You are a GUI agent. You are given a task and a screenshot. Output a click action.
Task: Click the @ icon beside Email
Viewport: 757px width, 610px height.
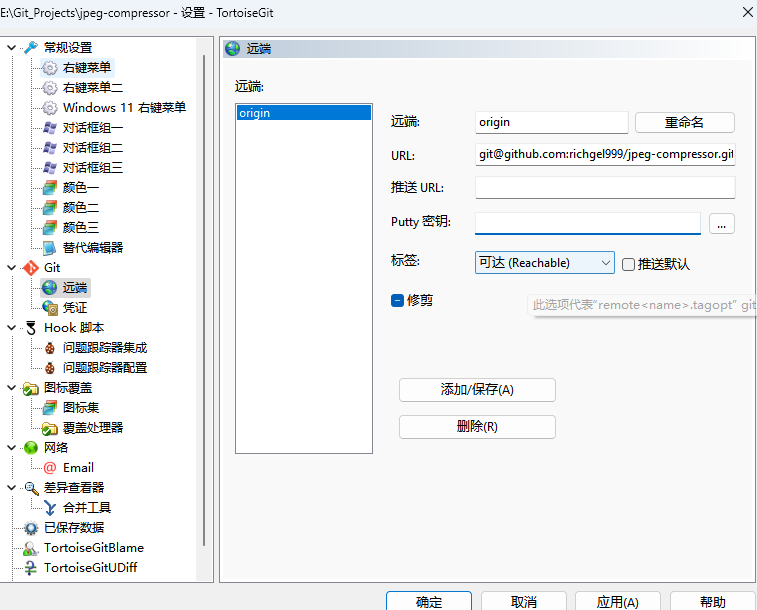(50, 468)
